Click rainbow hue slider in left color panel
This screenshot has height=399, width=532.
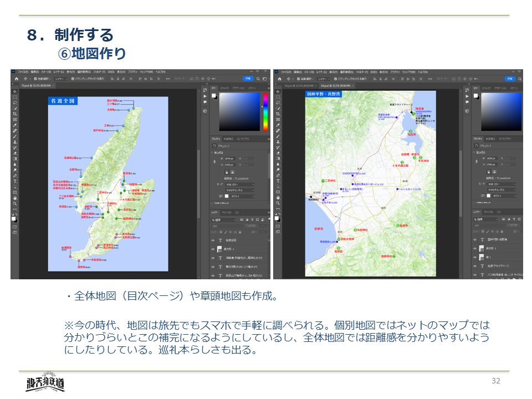pos(265,111)
